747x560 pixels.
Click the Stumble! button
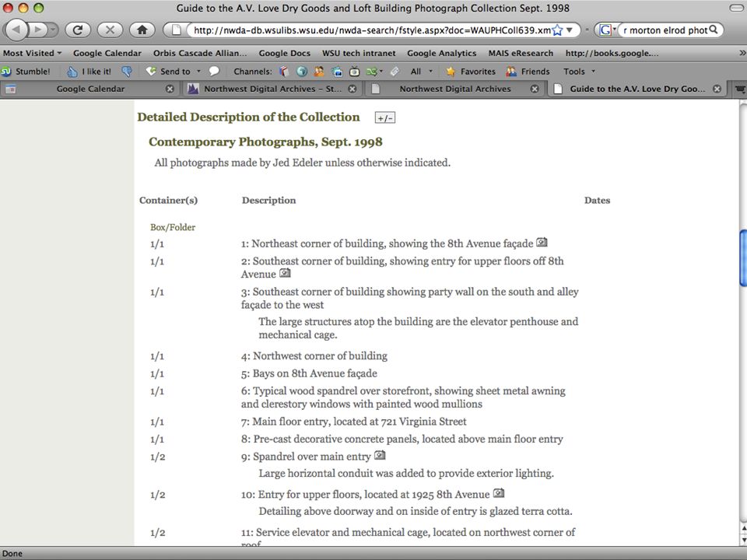(26, 72)
